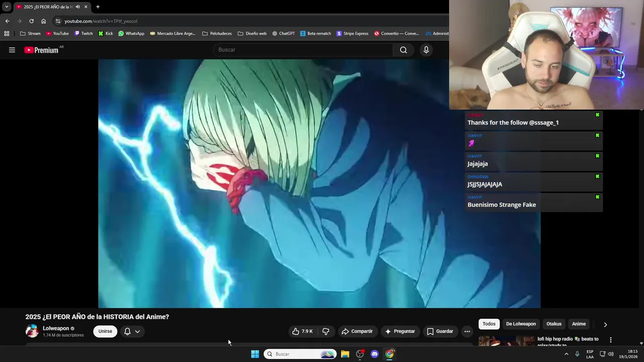The height and width of the screenshot is (362, 644).
Task: Select the De Lolweapon filter chip
Action: pos(521,324)
